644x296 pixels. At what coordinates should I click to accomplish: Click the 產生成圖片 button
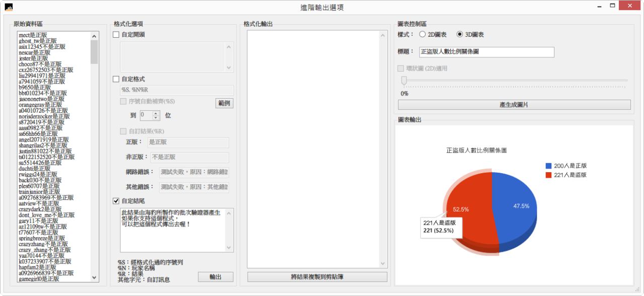514,105
